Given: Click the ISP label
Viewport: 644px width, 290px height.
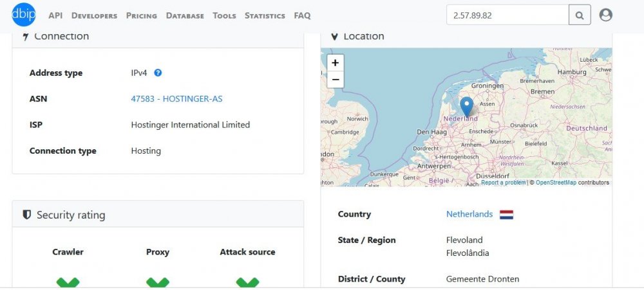Looking at the screenshot, I should tap(35, 125).
